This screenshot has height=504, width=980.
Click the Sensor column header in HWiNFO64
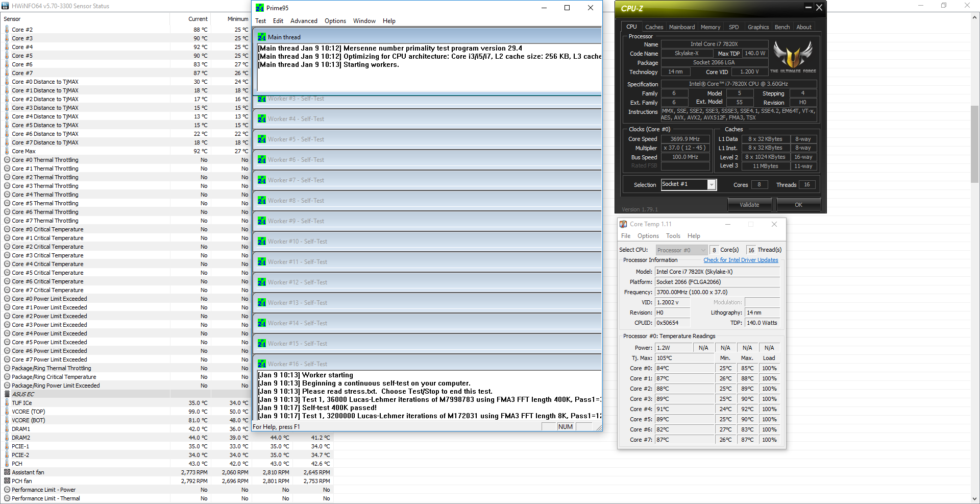(86, 19)
